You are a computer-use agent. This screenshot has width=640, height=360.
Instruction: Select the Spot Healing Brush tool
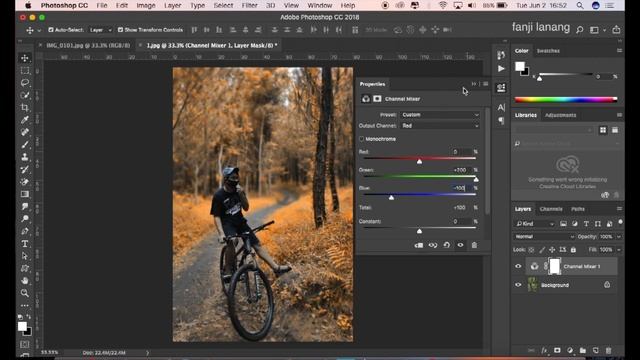(25, 132)
